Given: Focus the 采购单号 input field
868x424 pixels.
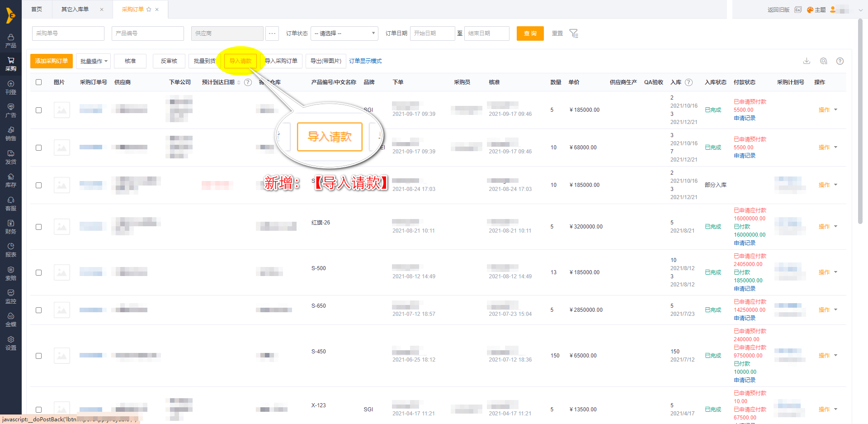Looking at the screenshot, I should tap(68, 33).
